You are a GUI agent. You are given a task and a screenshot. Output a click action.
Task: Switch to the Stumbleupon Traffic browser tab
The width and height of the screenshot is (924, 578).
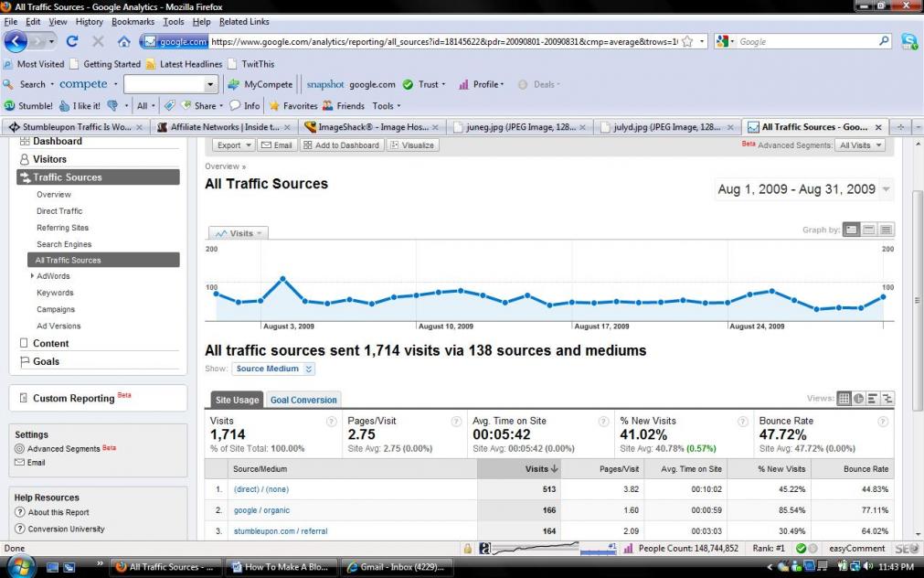click(x=76, y=127)
